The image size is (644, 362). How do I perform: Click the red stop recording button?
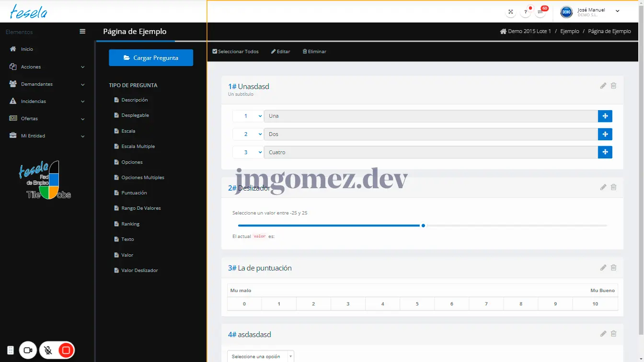66,351
